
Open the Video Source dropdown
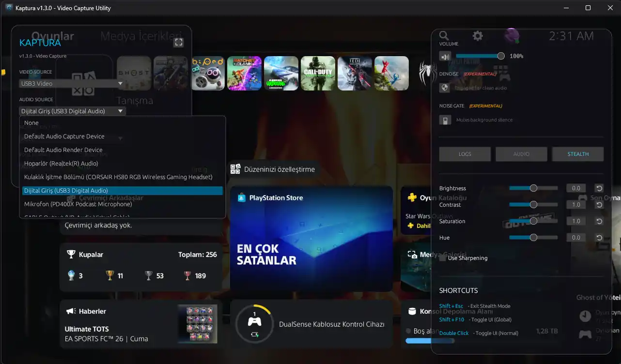click(72, 84)
